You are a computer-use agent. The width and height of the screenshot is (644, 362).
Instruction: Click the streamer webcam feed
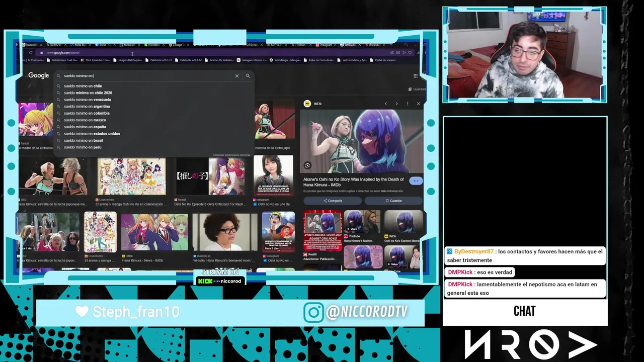[524, 54]
